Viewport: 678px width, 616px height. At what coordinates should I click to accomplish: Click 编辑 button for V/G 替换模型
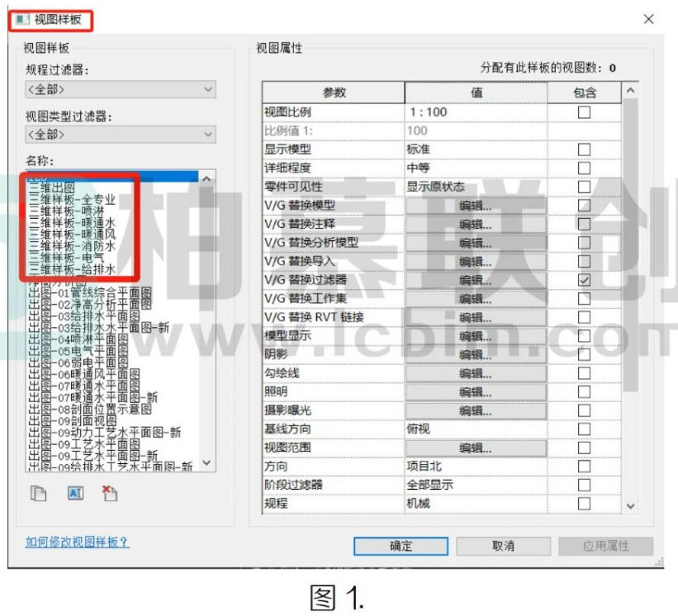(x=476, y=206)
